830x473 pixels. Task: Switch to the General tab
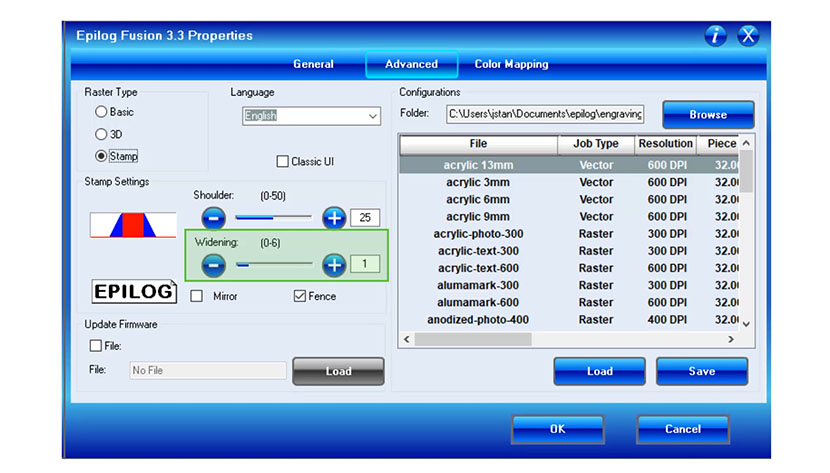313,64
